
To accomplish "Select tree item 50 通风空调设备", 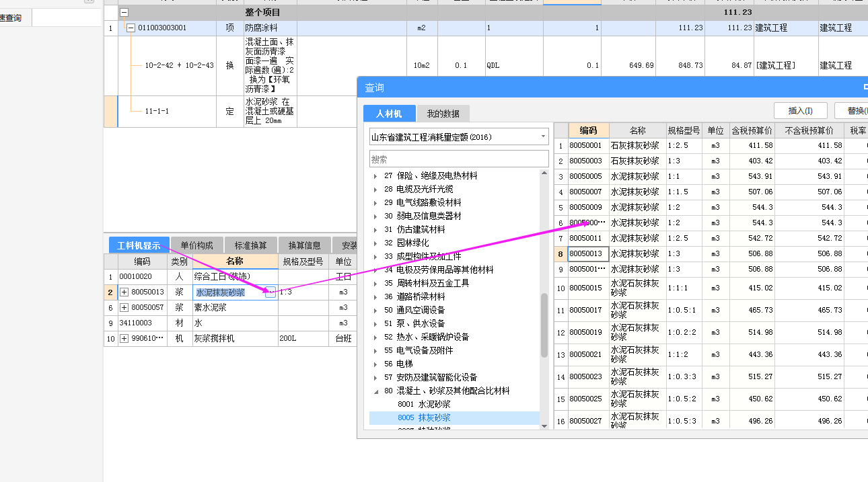I will (414, 311).
